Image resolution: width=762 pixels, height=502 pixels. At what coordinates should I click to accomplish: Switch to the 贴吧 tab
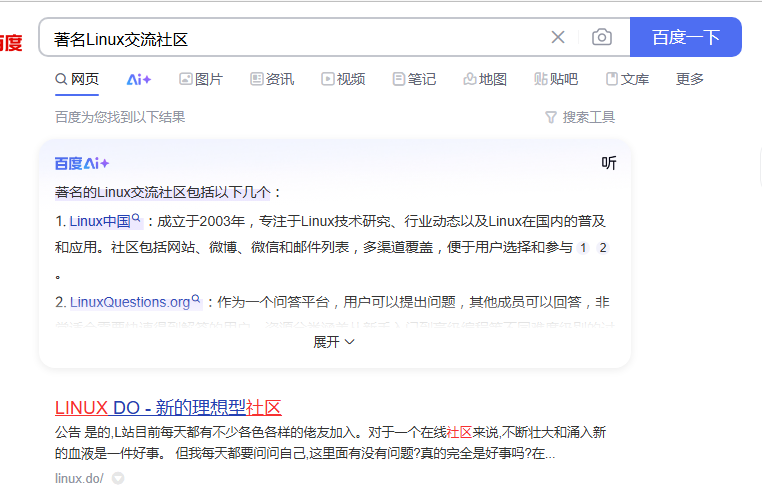(x=556, y=79)
